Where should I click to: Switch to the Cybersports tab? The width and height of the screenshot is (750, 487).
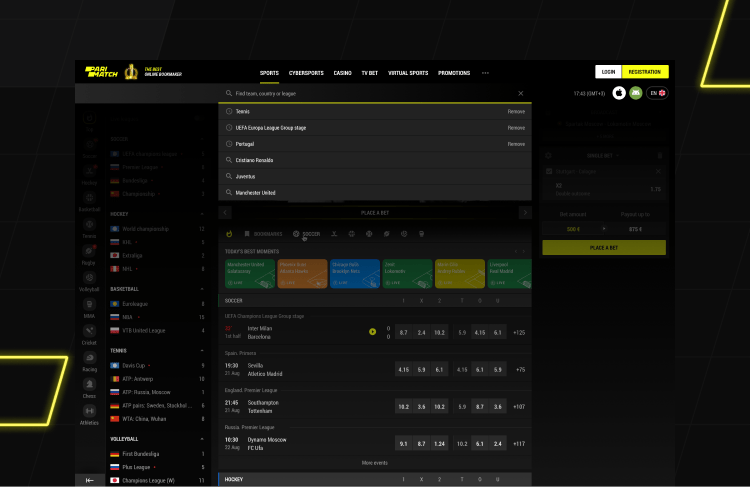[304, 73]
